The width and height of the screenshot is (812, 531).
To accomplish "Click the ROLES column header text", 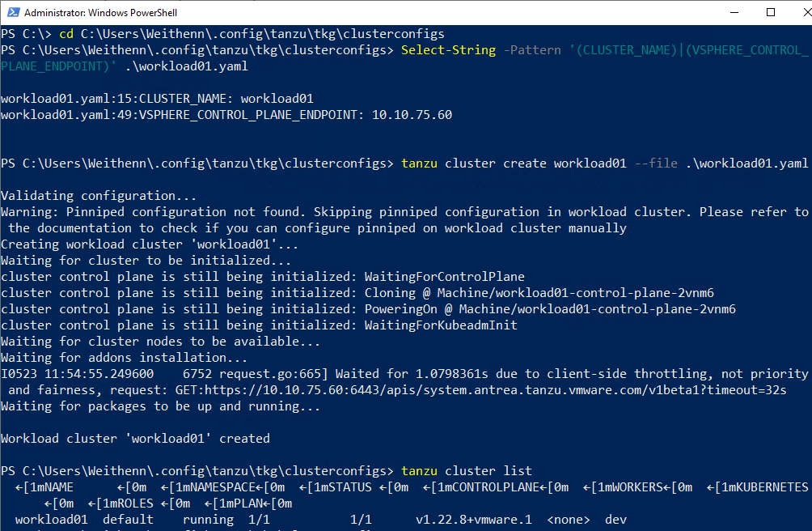I will pos(135,503).
